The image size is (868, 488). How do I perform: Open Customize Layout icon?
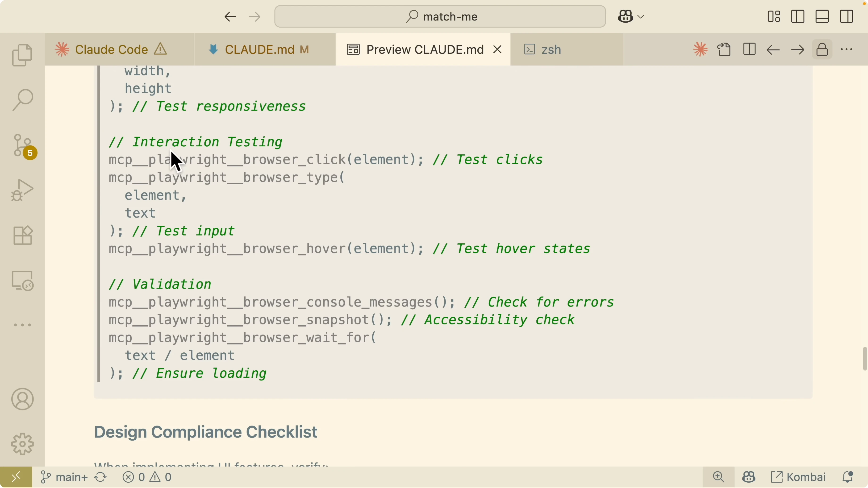pos(774,17)
